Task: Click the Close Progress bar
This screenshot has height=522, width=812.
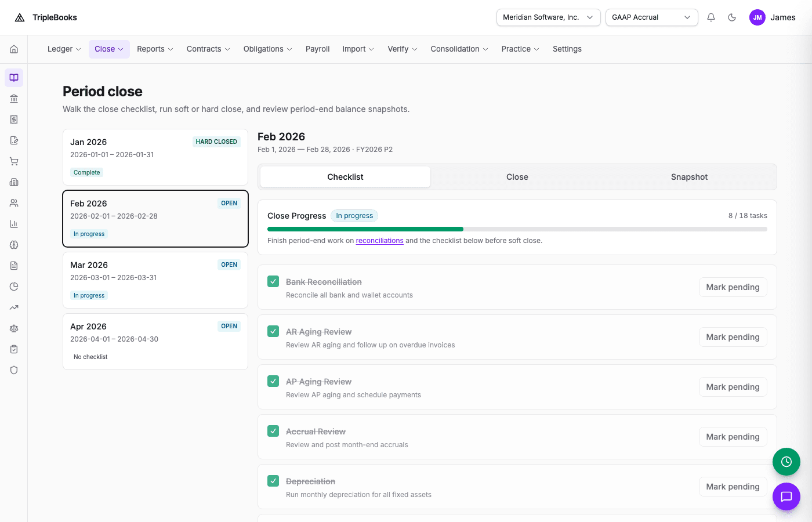Action: click(x=517, y=229)
